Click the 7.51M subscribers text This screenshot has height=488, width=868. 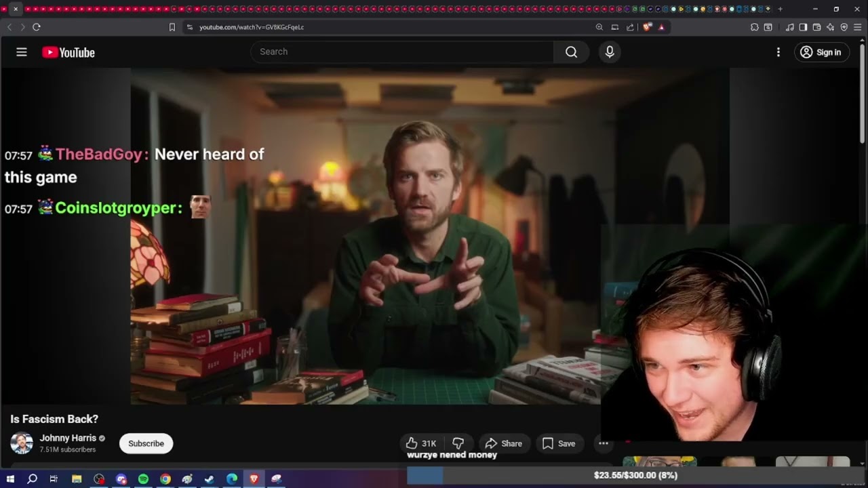pos(68,449)
